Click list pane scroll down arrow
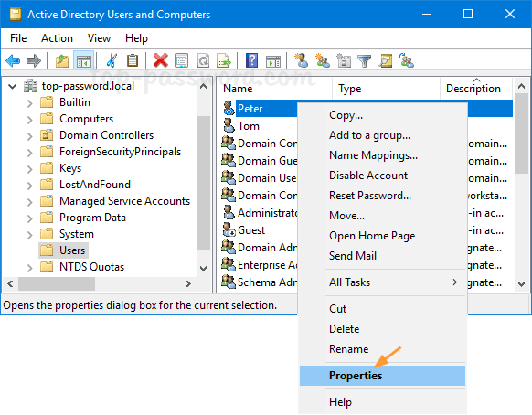Screen dimensions: 532x415 521,284
